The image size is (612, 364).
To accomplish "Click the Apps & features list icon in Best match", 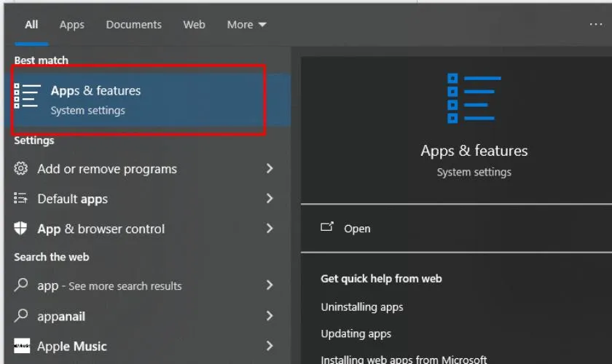I will [x=27, y=97].
